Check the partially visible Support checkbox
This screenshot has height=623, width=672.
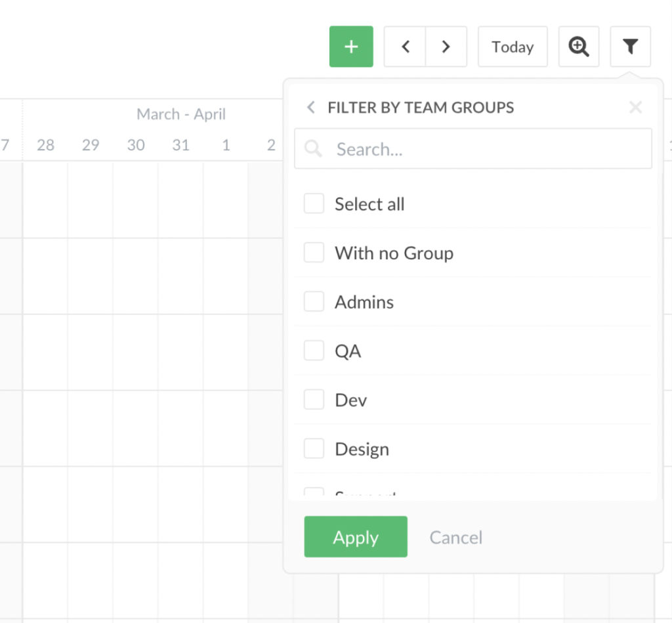[x=314, y=492]
